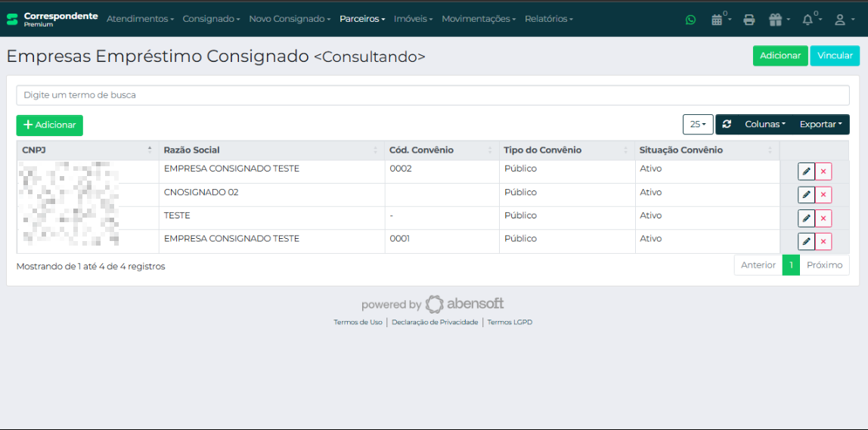Open the calendar icon dropdown
The image size is (868, 430).
(721, 20)
